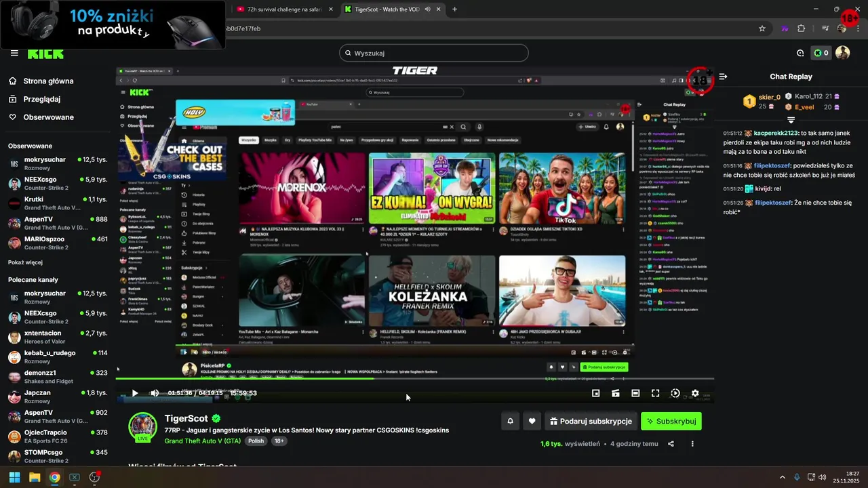Open the three-dot more options under video

click(692, 444)
